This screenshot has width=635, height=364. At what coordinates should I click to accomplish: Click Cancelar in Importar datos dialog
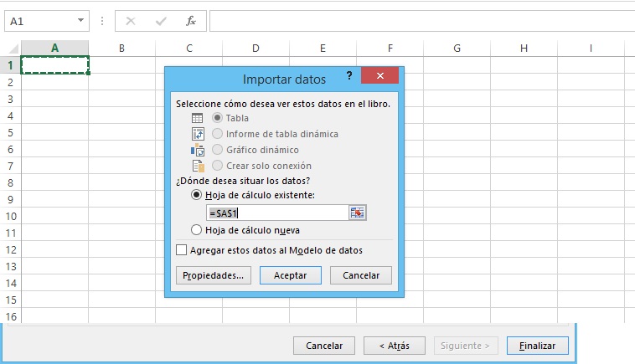pos(361,275)
